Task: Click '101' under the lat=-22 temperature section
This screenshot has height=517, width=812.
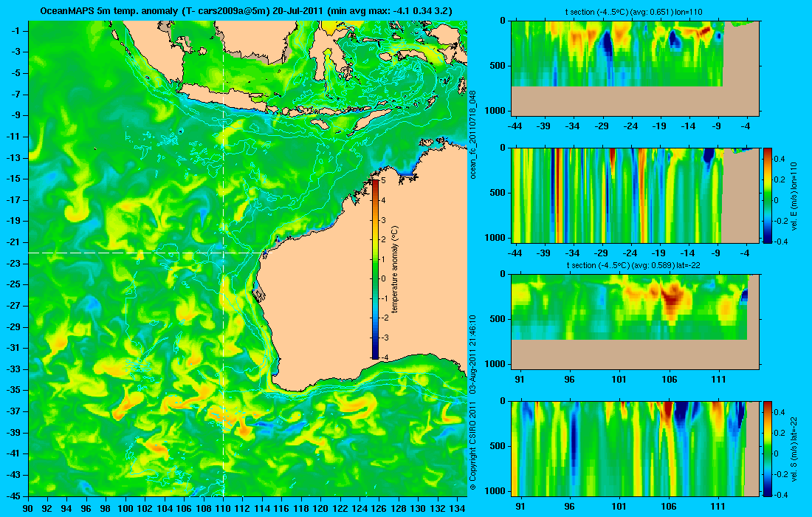Action: [619, 380]
